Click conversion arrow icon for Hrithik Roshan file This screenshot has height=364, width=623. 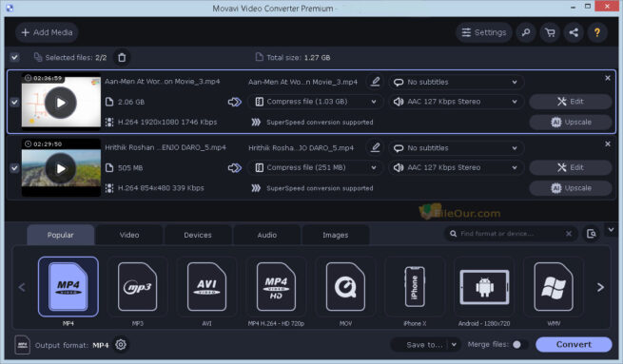click(234, 168)
